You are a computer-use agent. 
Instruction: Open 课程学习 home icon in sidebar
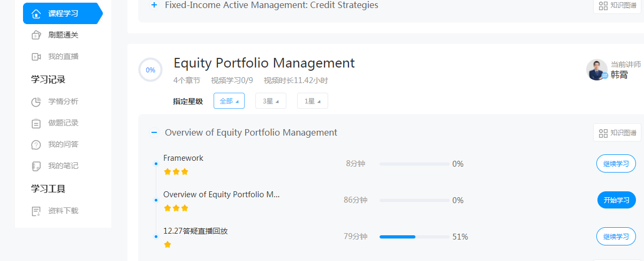tap(36, 13)
